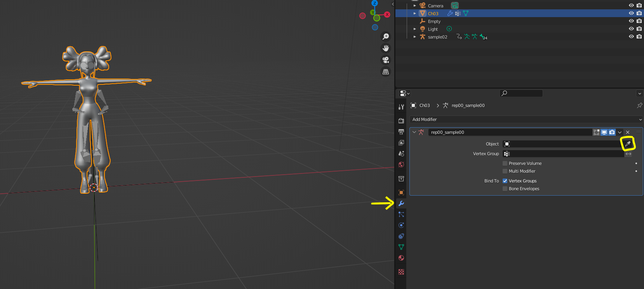Click the armature Object field

pos(563,144)
